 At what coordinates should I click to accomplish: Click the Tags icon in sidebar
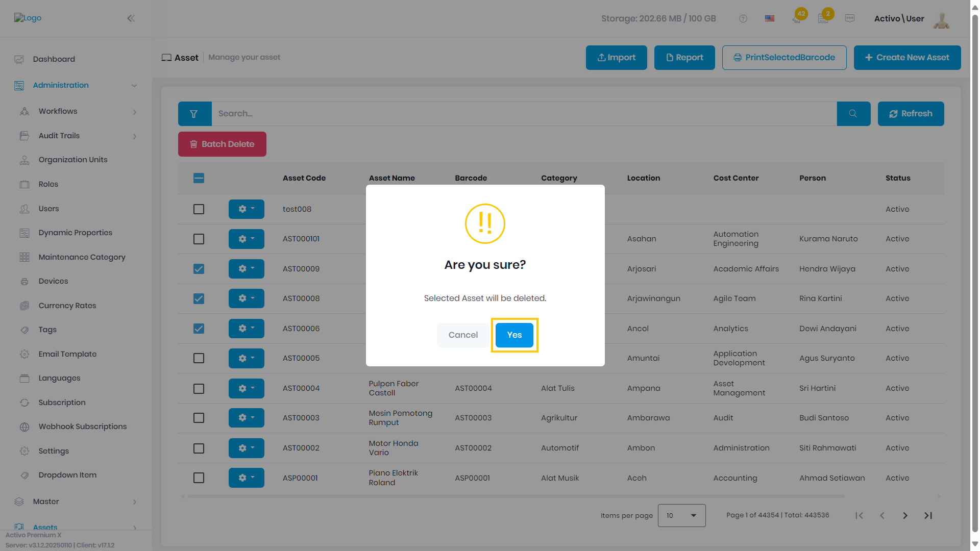(x=24, y=330)
